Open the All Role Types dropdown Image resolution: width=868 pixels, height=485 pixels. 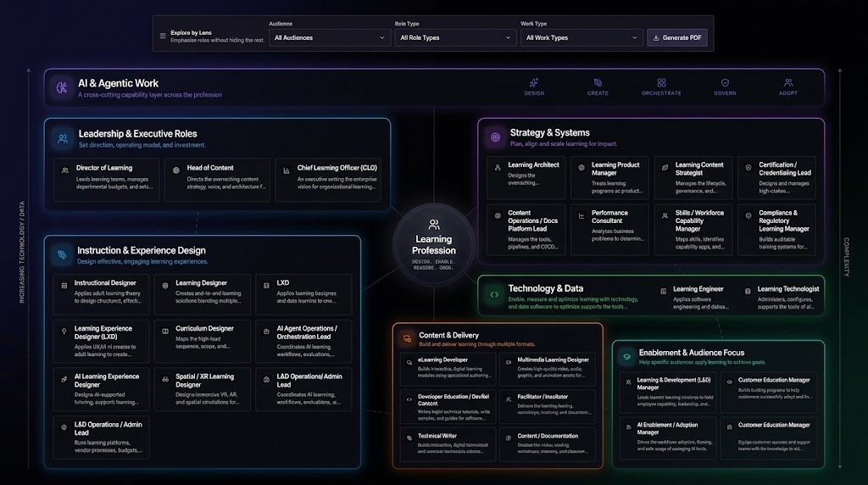455,37
